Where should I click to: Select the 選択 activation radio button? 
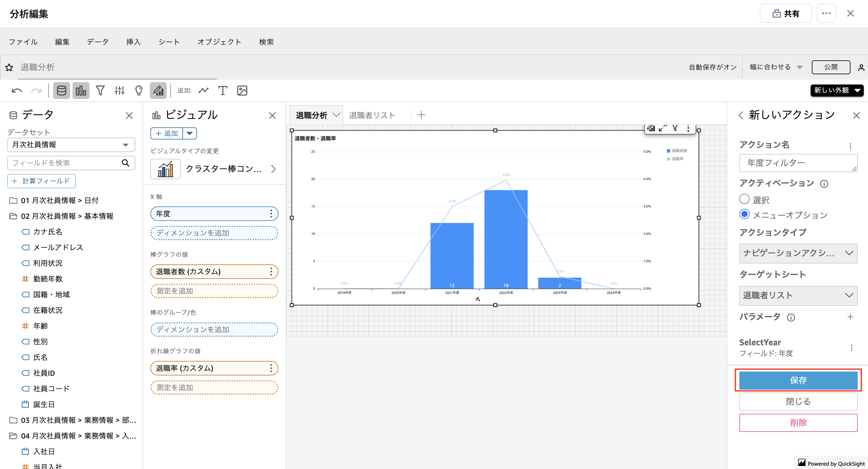pyautogui.click(x=744, y=199)
